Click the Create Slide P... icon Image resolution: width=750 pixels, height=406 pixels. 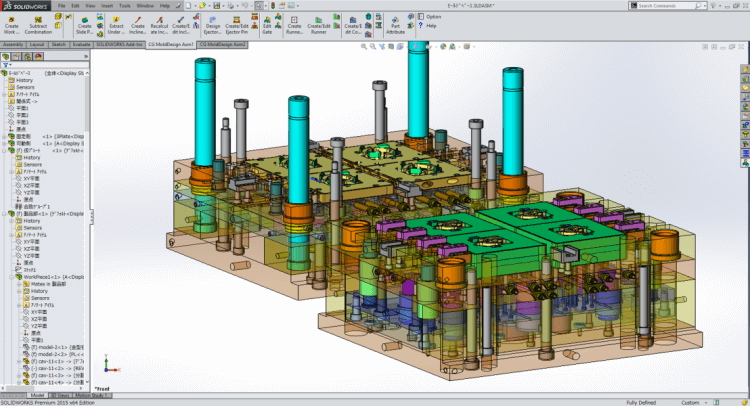click(84, 26)
